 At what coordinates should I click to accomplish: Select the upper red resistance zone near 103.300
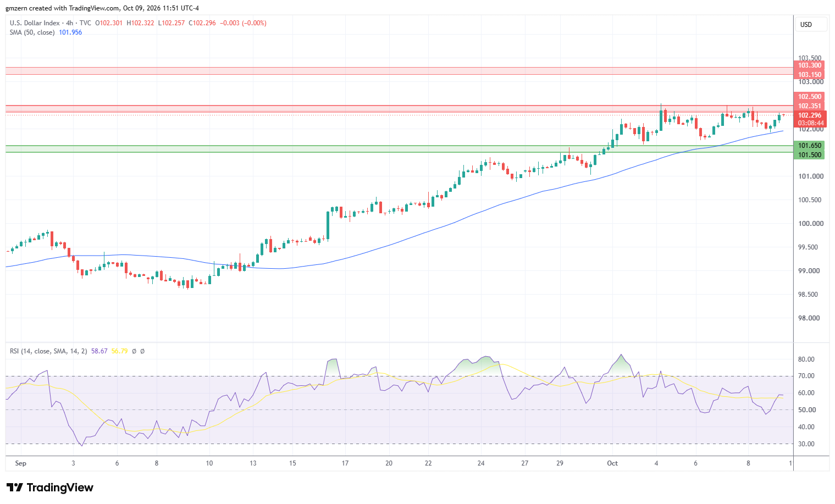tap(399, 71)
